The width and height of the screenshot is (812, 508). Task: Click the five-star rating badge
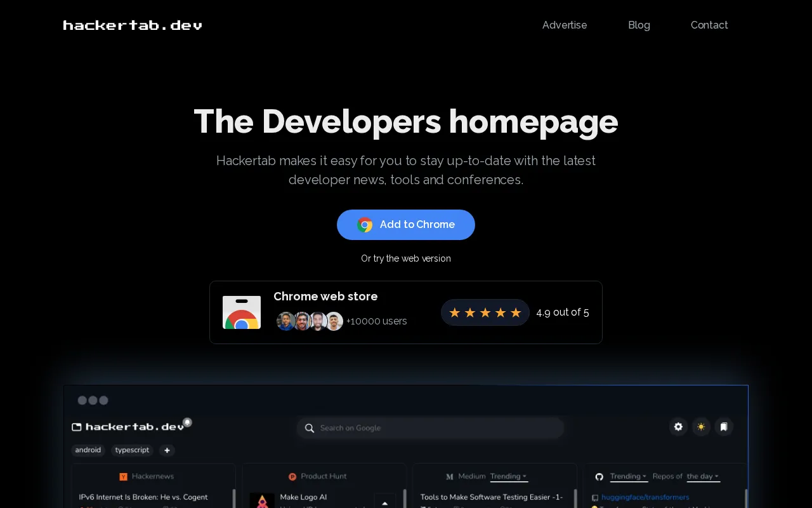(x=485, y=312)
